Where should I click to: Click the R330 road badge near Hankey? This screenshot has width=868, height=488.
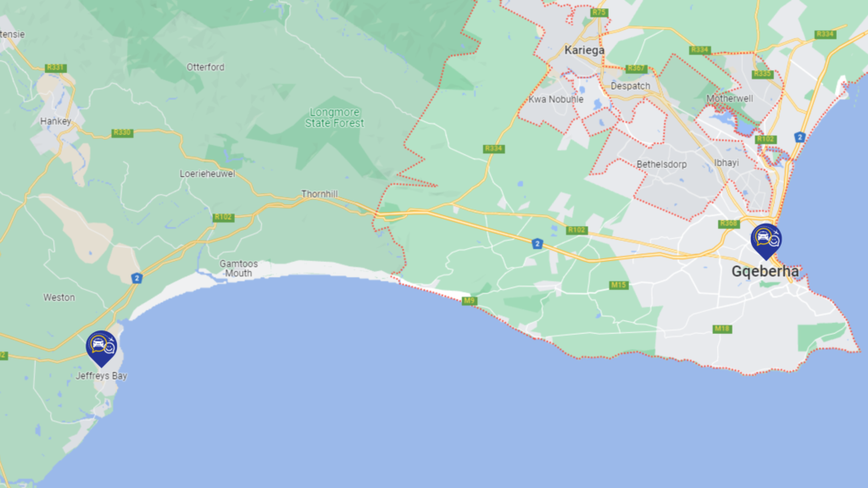tap(122, 133)
